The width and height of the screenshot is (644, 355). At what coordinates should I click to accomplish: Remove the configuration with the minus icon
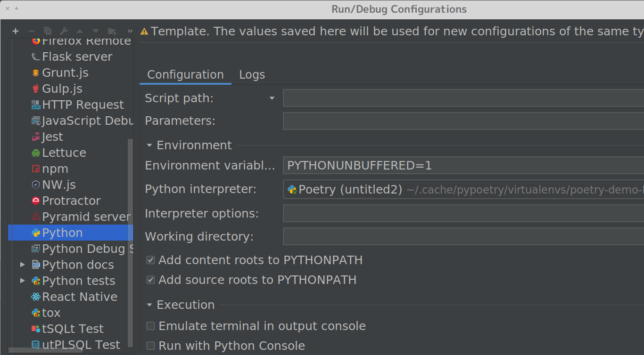point(32,31)
